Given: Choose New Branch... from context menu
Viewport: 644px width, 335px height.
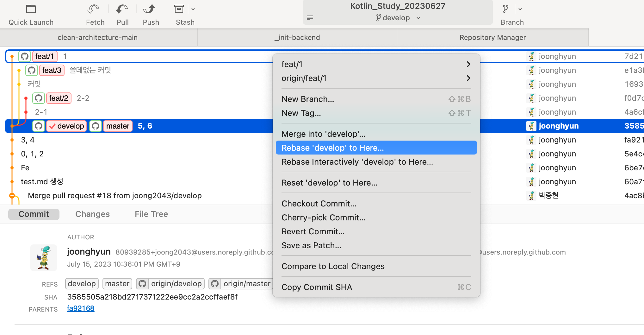Looking at the screenshot, I should (376, 99).
